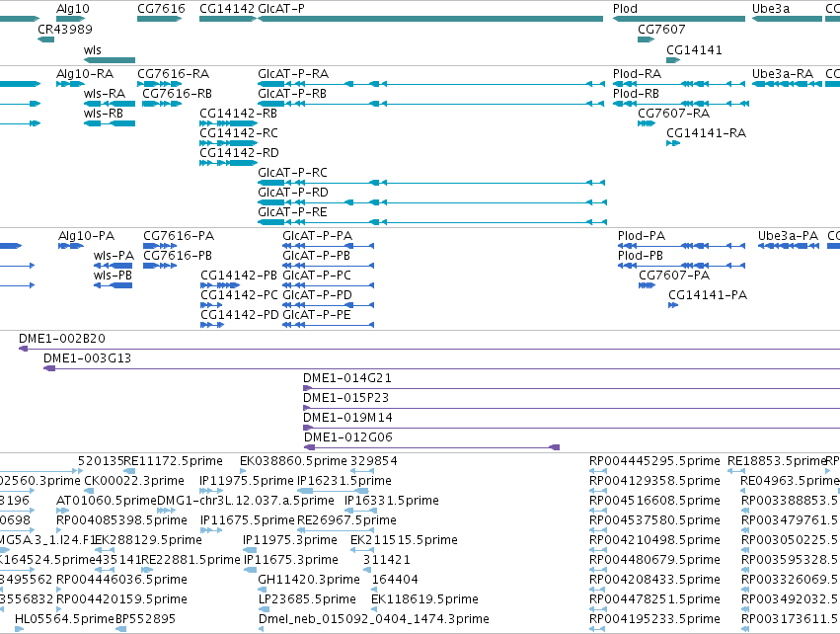Screen dimensions: 840x634
Task: Select protein CG7616-PA
Action: [179, 236]
